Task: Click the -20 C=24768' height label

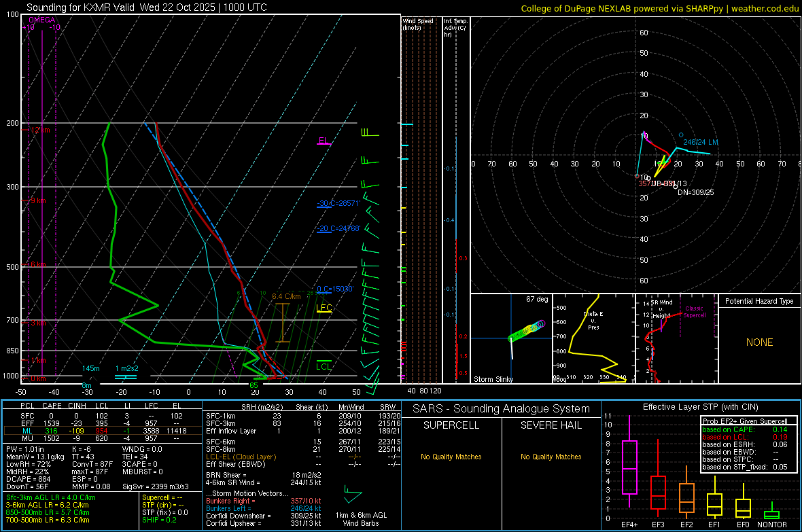Action: (x=338, y=229)
